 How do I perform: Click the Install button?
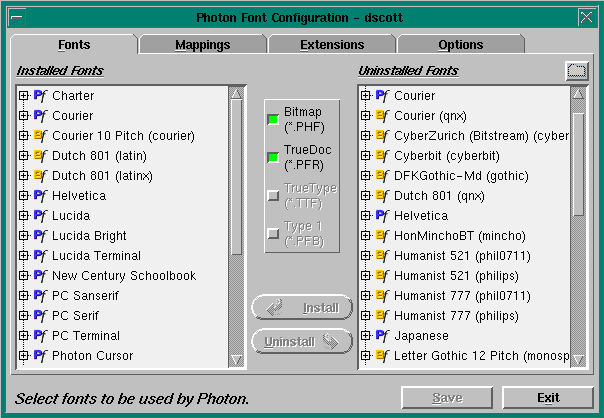(x=302, y=308)
